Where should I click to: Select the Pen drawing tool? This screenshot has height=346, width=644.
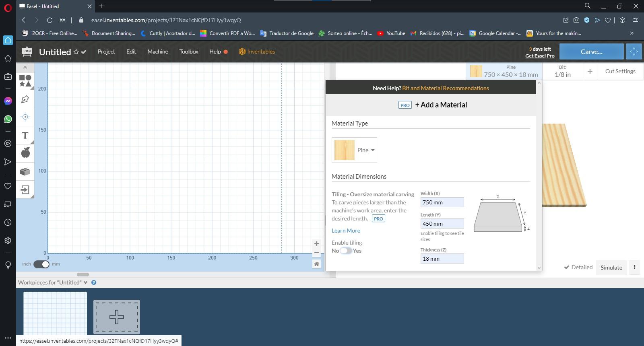pos(25,99)
